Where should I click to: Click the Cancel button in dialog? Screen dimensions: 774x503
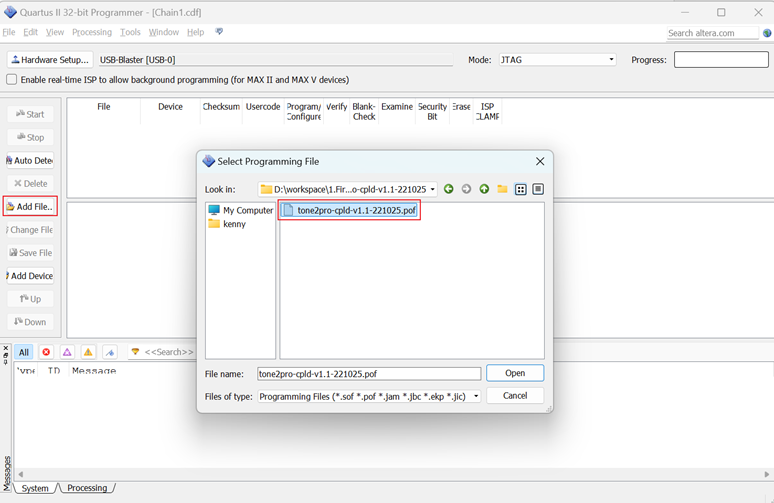[x=515, y=395]
